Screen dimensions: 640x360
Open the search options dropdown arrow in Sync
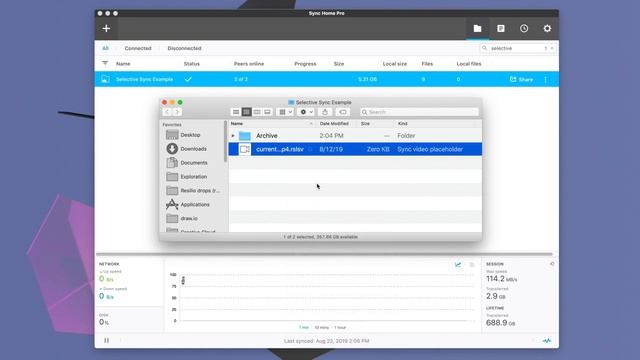click(x=552, y=48)
